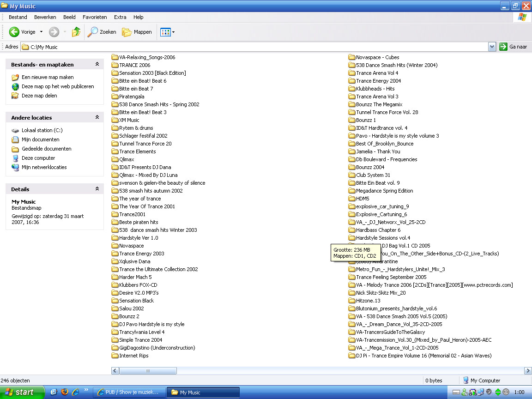Launch Firefox from quick launch
The height and width of the screenshot is (399, 532).
point(65,392)
